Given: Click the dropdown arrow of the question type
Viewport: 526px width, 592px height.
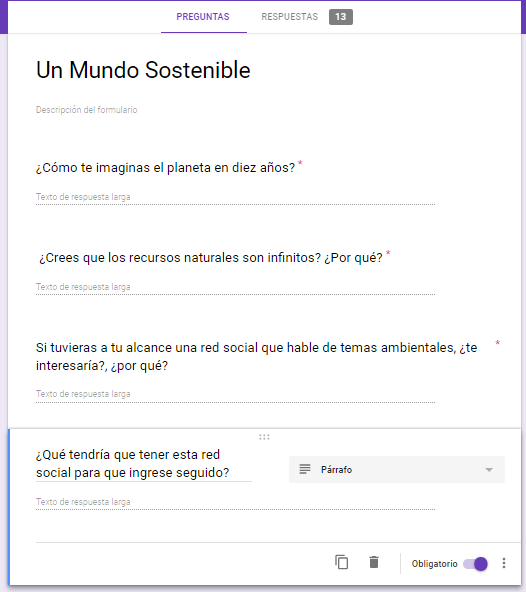Looking at the screenshot, I should [x=489, y=470].
